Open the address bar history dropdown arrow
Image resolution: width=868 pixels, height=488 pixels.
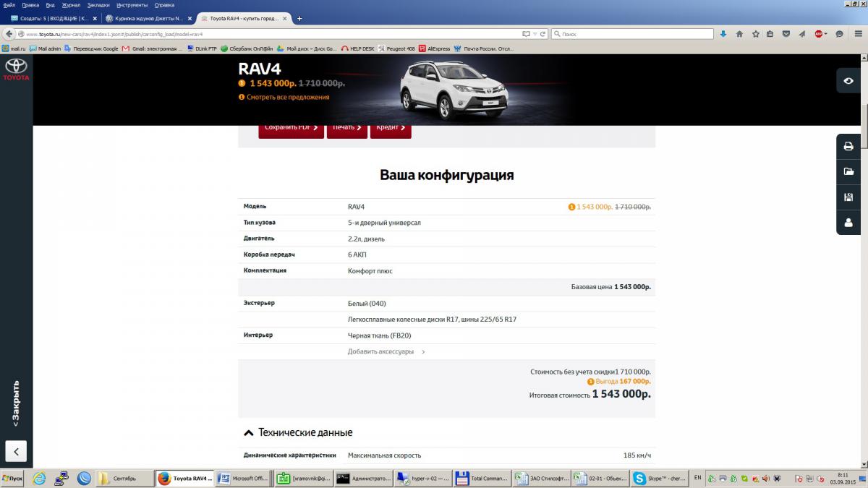[535, 34]
